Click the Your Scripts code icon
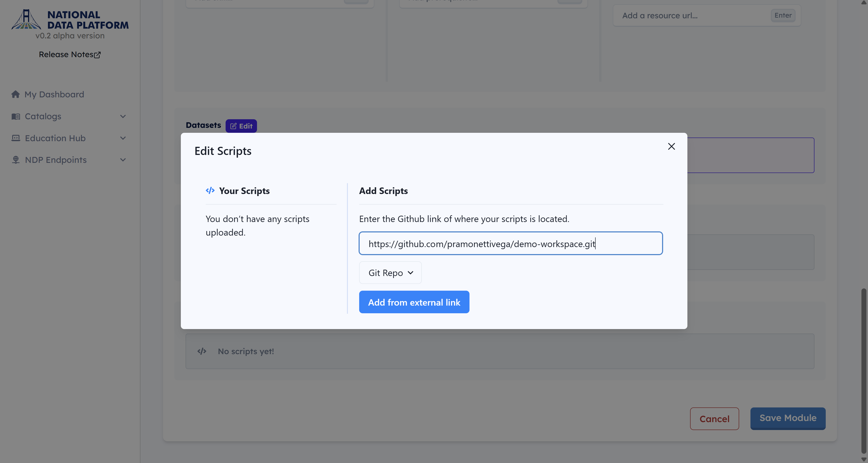The height and width of the screenshot is (463, 868). (210, 191)
